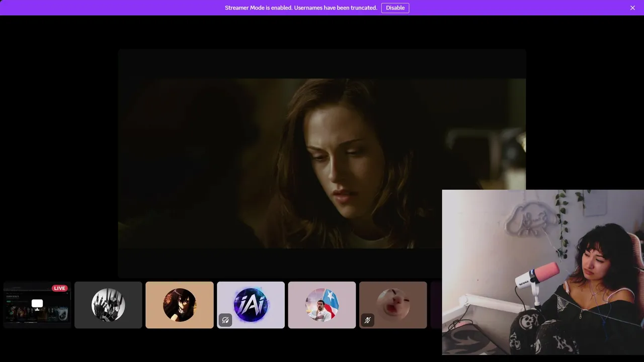644x362 pixels.
Task: Select the white cat avatar participant tile
Action: [393, 305]
